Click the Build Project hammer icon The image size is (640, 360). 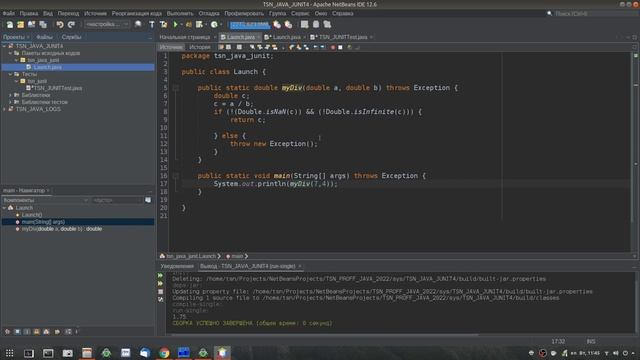(152, 24)
